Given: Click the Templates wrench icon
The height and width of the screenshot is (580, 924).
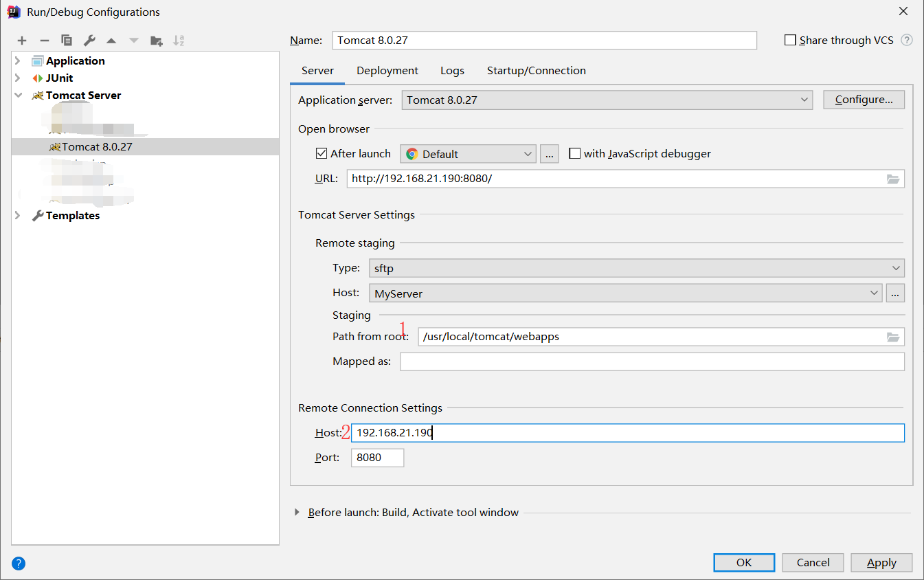Looking at the screenshot, I should click(38, 216).
